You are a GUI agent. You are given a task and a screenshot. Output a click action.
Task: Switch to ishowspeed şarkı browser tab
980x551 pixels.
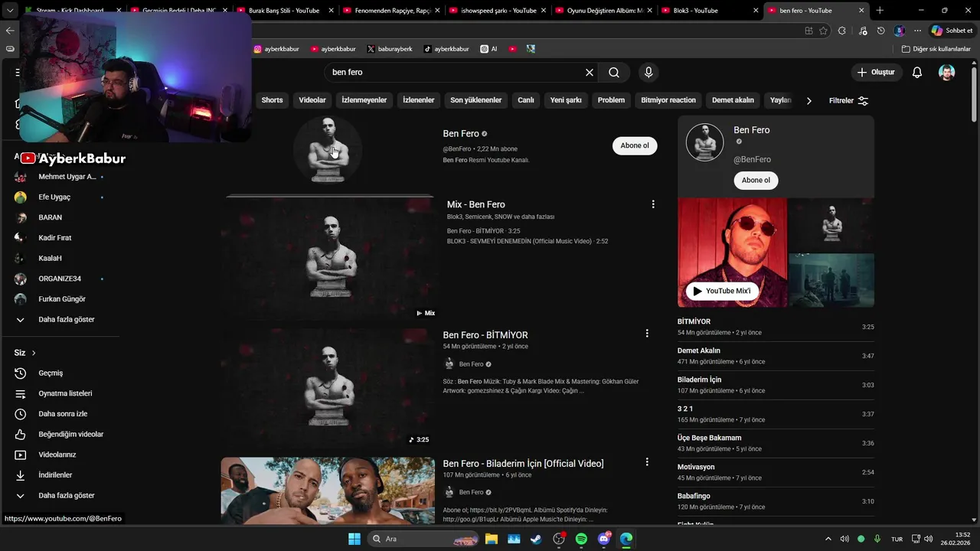coord(498,11)
